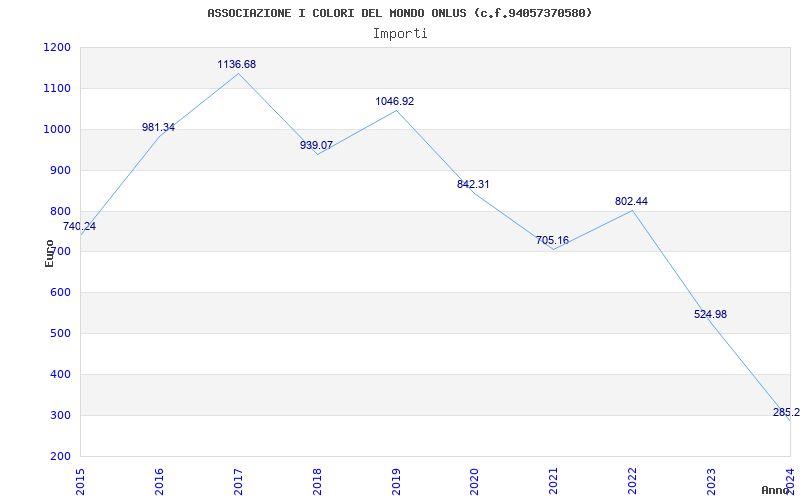The height and width of the screenshot is (500, 800).
Task: Select the 705.16 data label
Action: (x=552, y=240)
